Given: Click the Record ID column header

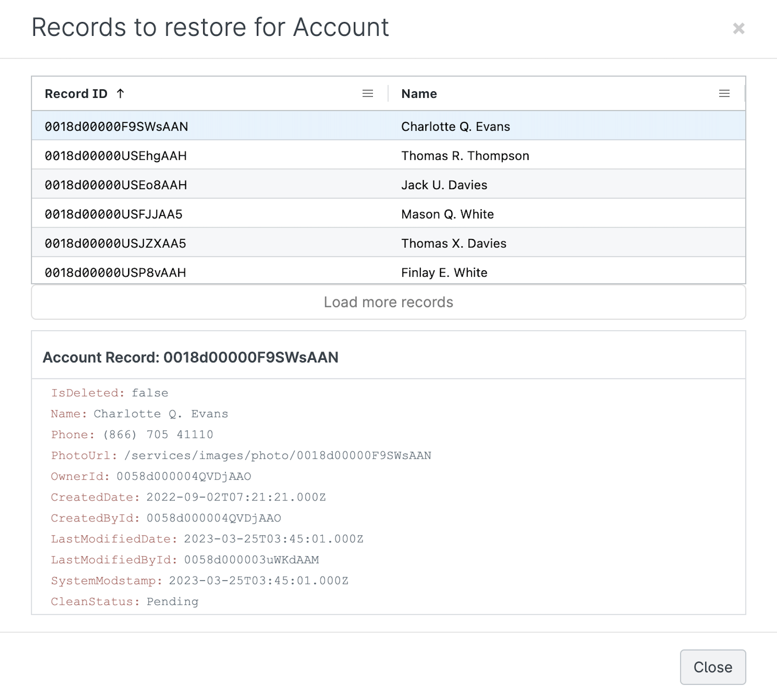Looking at the screenshot, I should tap(76, 94).
